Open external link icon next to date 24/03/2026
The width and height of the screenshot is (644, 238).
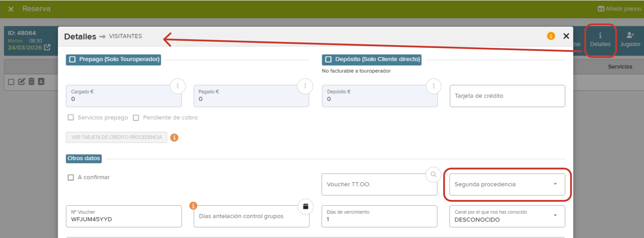(x=47, y=47)
